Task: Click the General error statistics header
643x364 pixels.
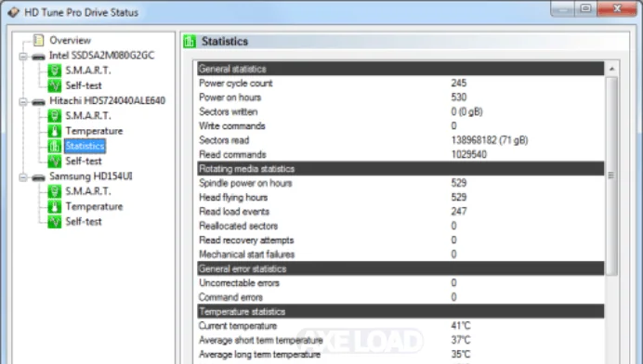Action: pyautogui.click(x=400, y=269)
